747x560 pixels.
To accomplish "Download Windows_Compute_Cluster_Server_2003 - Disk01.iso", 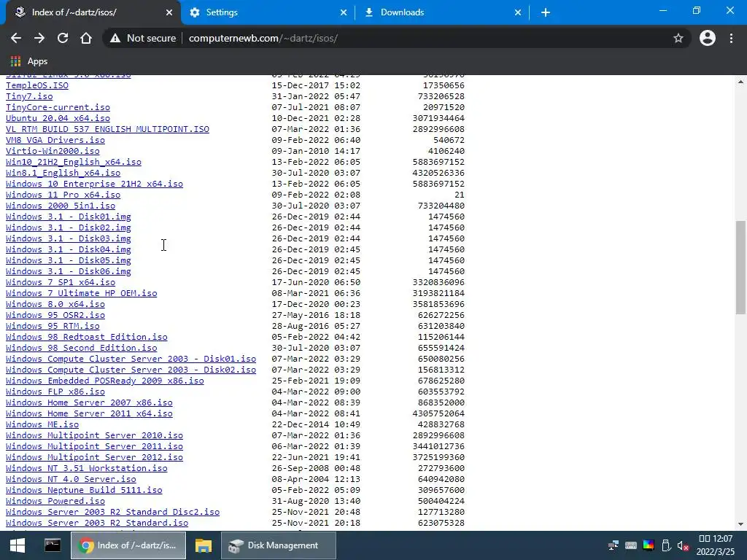I will coord(131,359).
